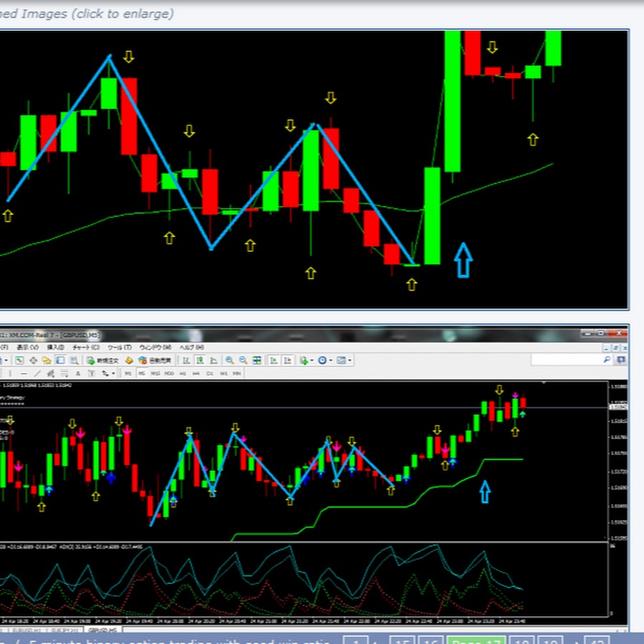Select the candlestick chart type icon

point(199,360)
